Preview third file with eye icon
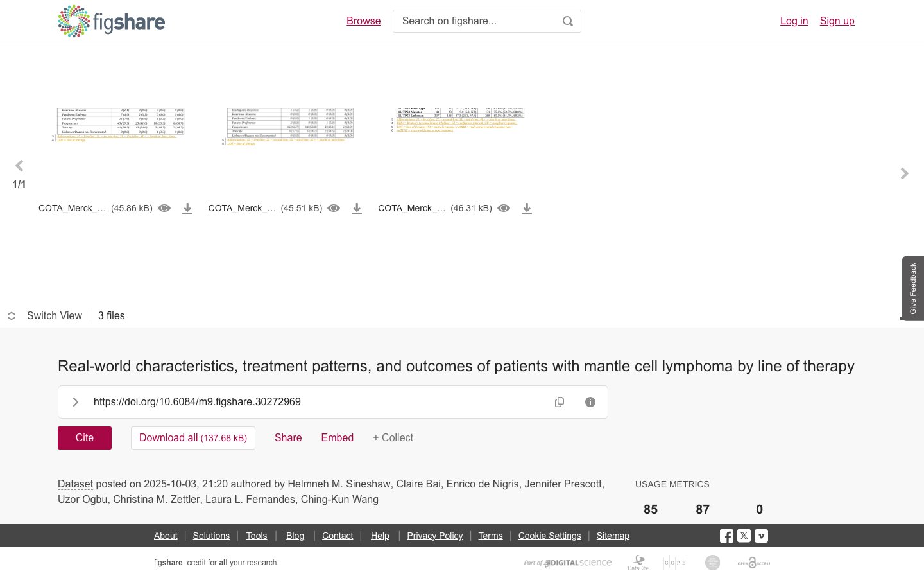Screen dimensions: 924x578 tap(504, 208)
